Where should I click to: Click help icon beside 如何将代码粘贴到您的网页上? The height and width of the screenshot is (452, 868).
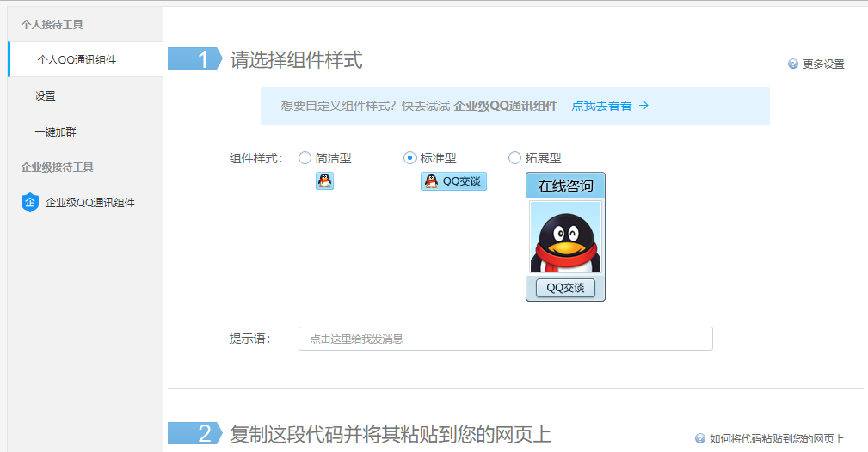click(x=699, y=439)
